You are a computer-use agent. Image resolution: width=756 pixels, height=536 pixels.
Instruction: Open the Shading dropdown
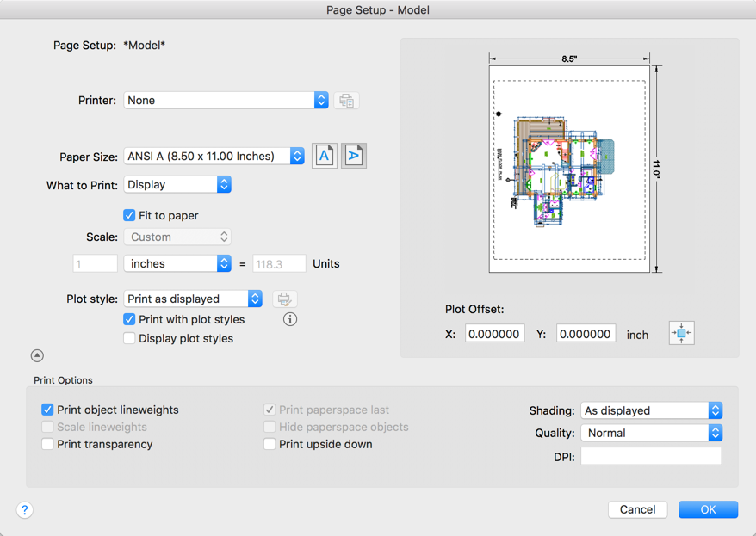(x=651, y=410)
